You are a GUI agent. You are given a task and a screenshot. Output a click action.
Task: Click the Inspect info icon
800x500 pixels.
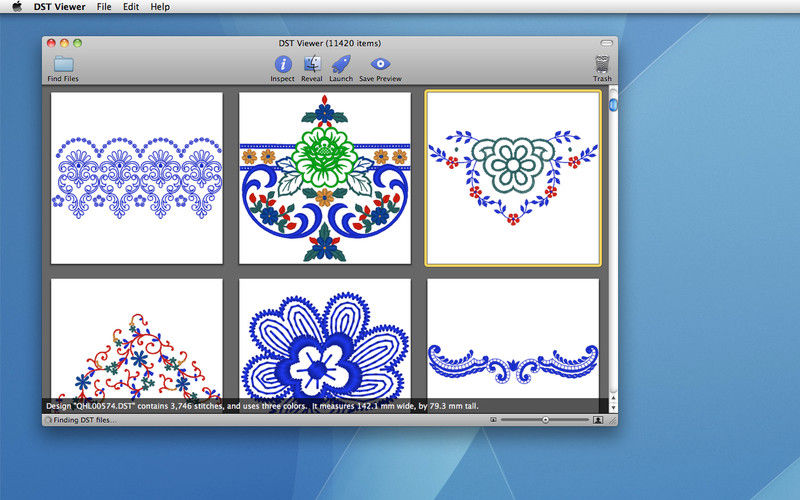click(283, 64)
